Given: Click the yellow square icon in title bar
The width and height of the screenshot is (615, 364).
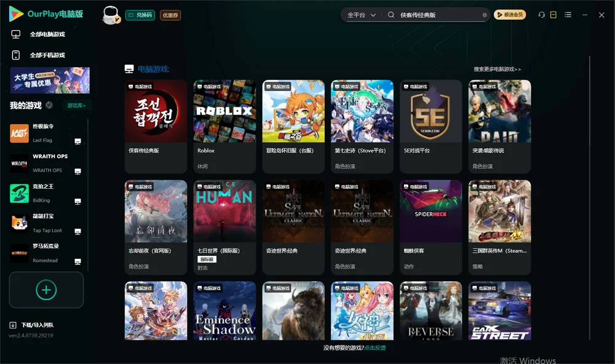Looking at the screenshot, I should coord(553,15).
